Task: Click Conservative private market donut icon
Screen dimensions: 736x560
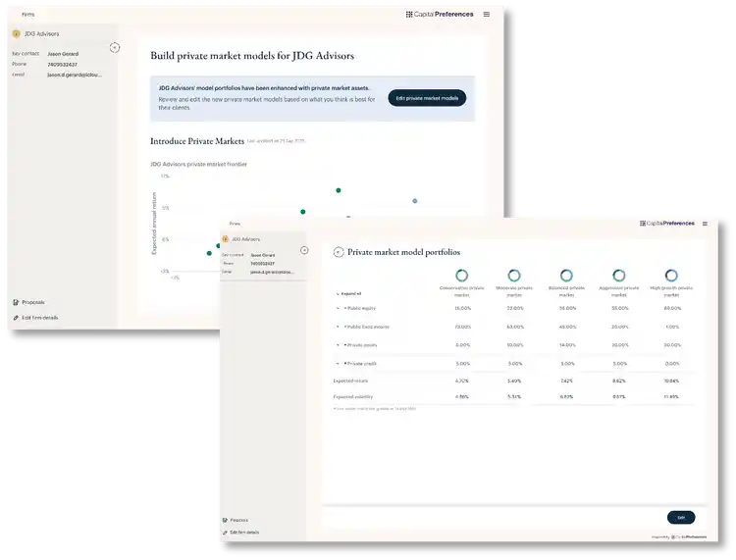Action: [x=462, y=277]
